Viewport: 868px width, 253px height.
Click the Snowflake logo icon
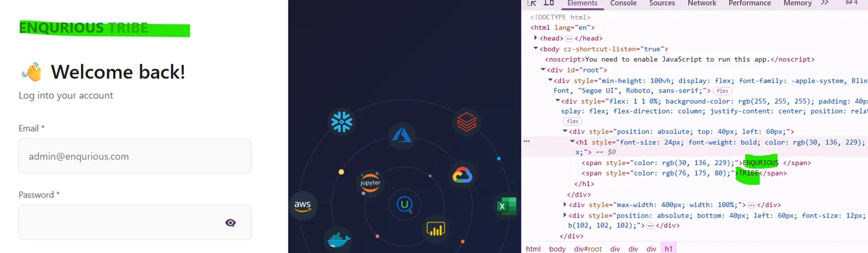tap(342, 122)
